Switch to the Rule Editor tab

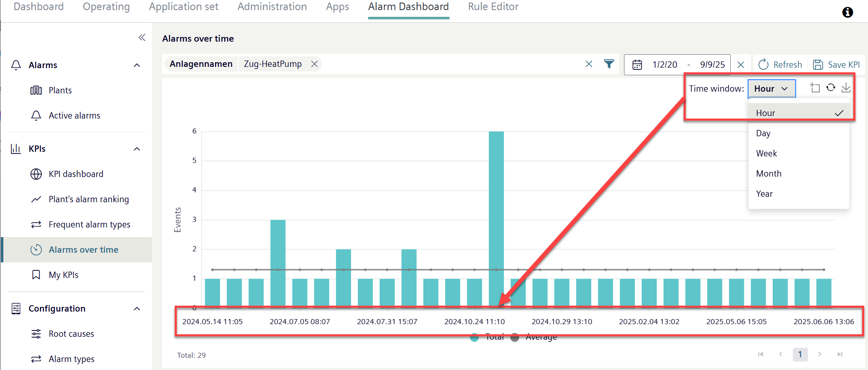point(493,7)
